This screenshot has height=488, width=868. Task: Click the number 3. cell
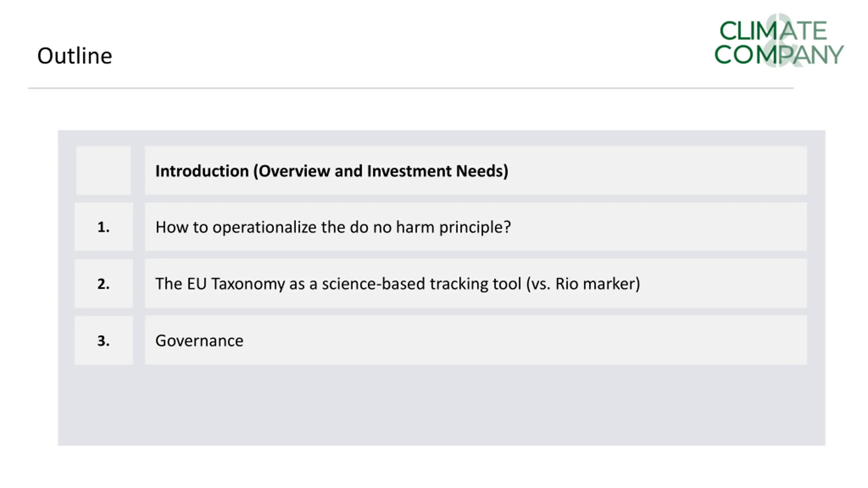point(103,340)
